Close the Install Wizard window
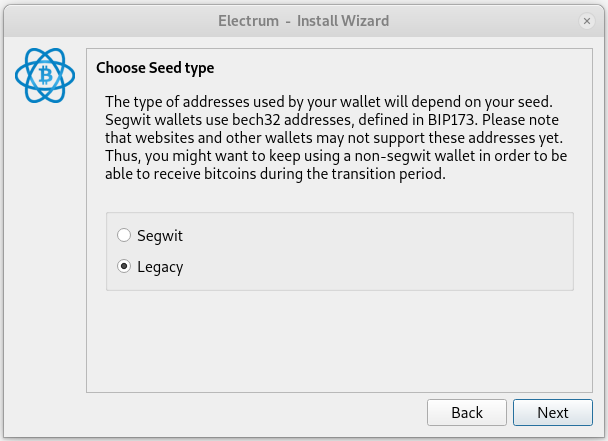Screen dimensions: 608x441 tap(587, 21)
